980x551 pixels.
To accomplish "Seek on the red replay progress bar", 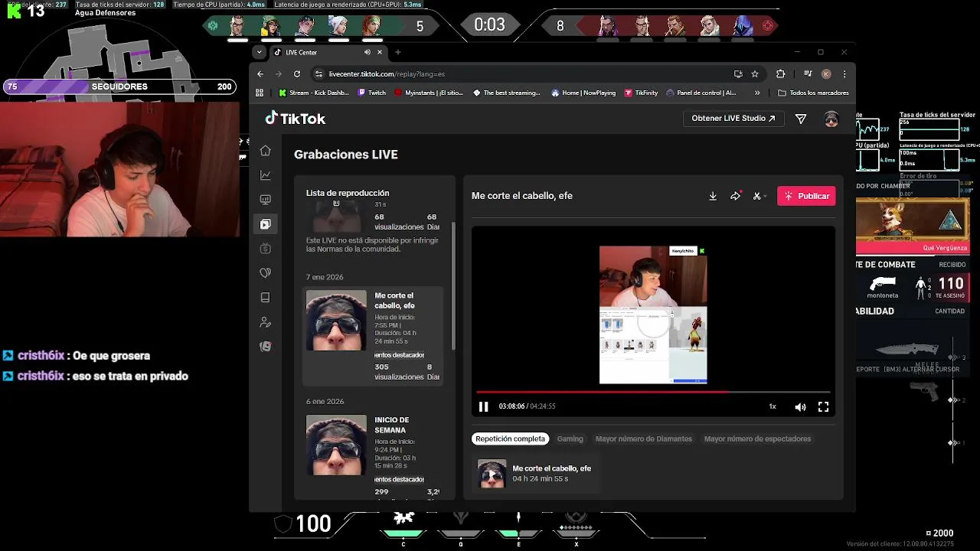I will 653,392.
